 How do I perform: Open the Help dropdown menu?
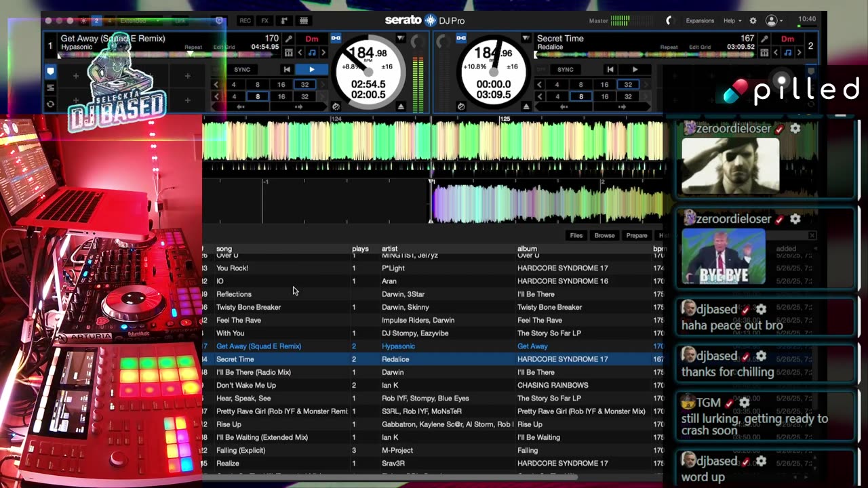pyautogui.click(x=732, y=21)
